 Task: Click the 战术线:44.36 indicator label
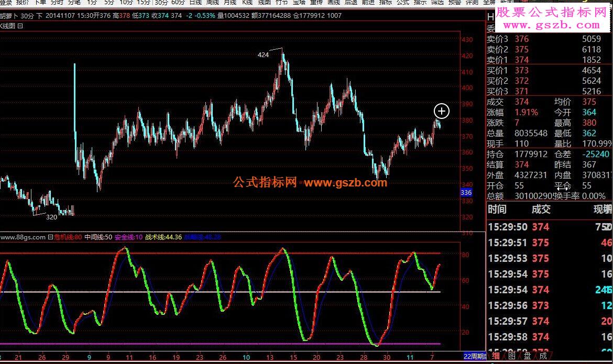click(x=163, y=237)
